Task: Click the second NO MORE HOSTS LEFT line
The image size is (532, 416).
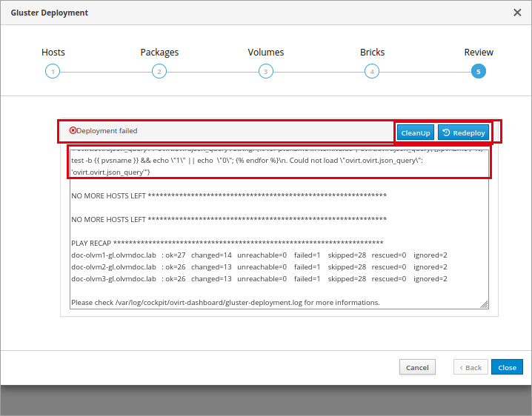Action: (x=229, y=219)
